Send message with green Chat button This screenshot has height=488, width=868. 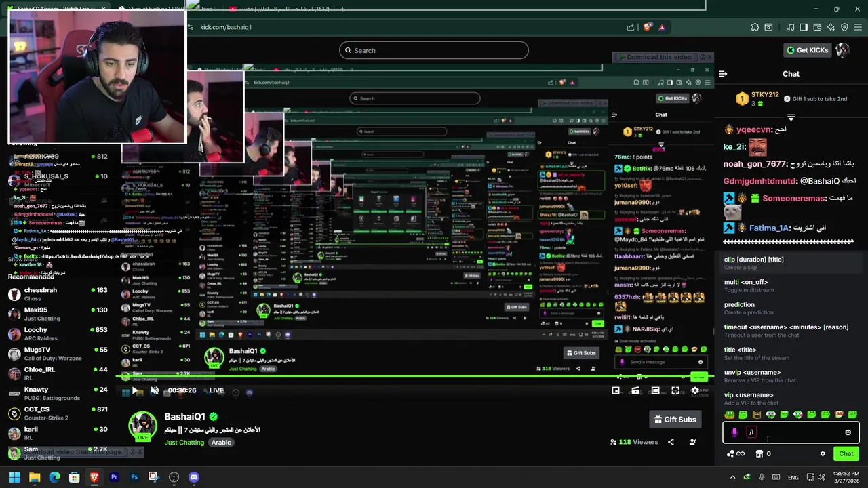(846, 454)
